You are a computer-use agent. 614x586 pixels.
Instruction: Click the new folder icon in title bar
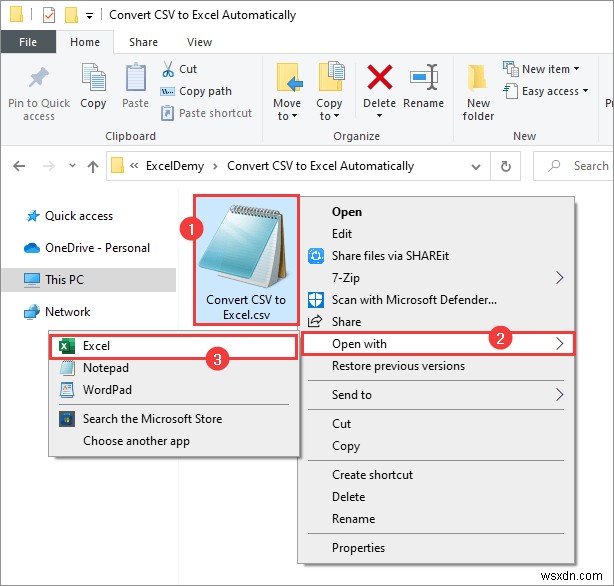pyautogui.click(x=71, y=15)
